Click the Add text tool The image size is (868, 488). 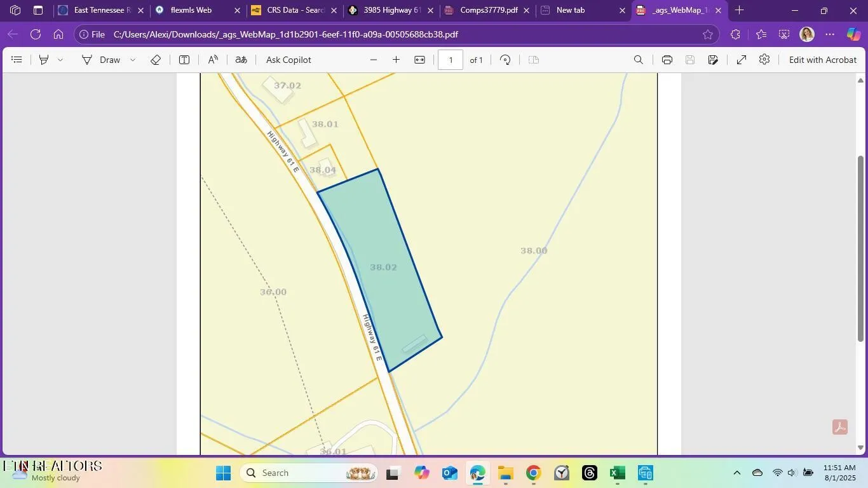(184, 60)
